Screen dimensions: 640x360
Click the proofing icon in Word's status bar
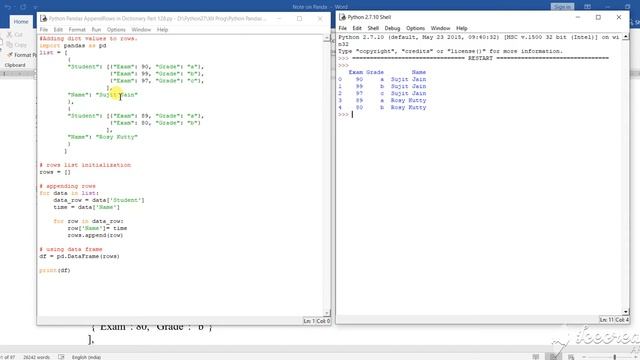click(61, 357)
